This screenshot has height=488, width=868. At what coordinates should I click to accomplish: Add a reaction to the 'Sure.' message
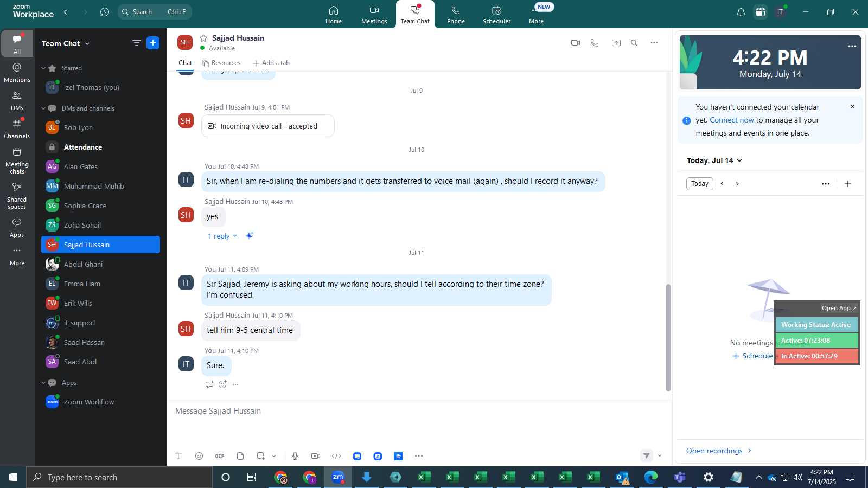222,384
